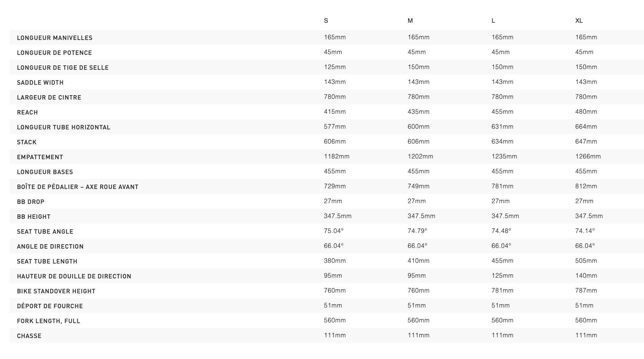Click the 140mm douille de direction value

click(586, 276)
